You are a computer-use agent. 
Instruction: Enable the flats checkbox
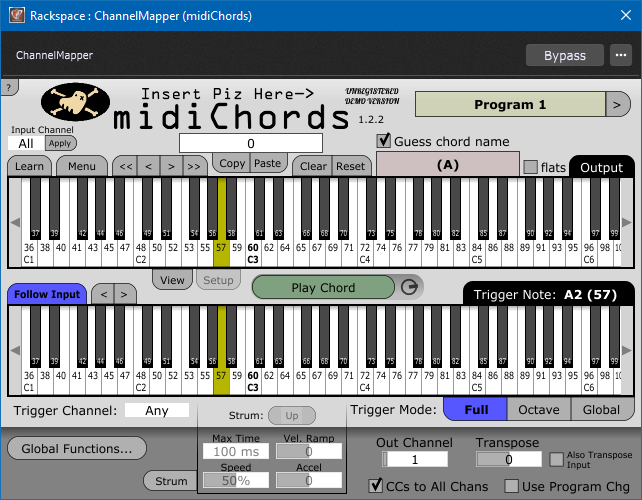click(x=531, y=167)
